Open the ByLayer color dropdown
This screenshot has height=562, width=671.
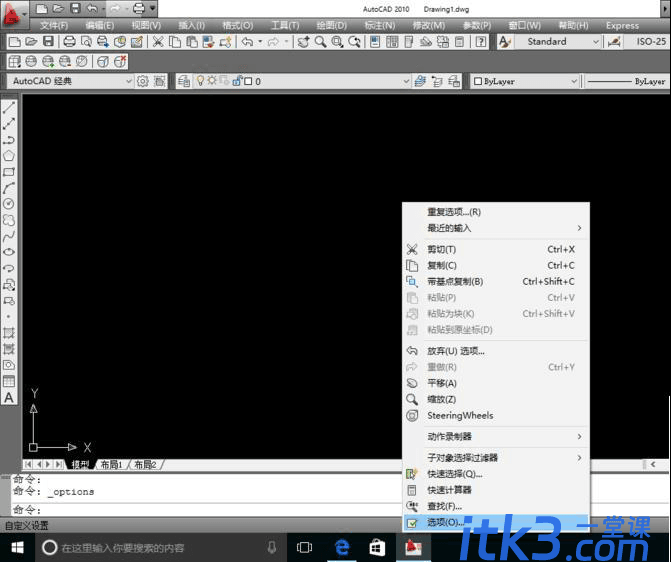[526, 81]
